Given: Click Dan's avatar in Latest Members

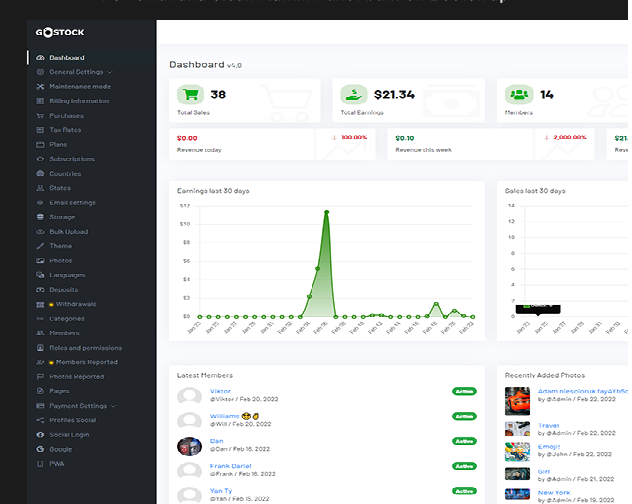Looking at the screenshot, I should point(189,446).
